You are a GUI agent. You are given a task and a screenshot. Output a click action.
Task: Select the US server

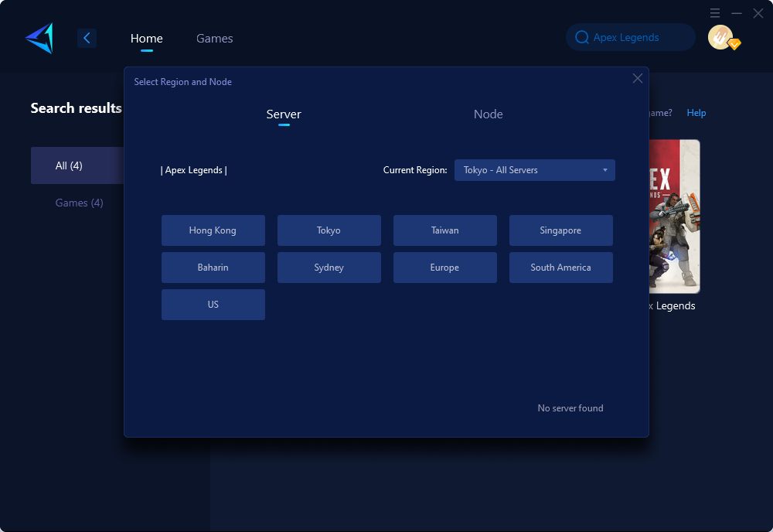(213, 304)
